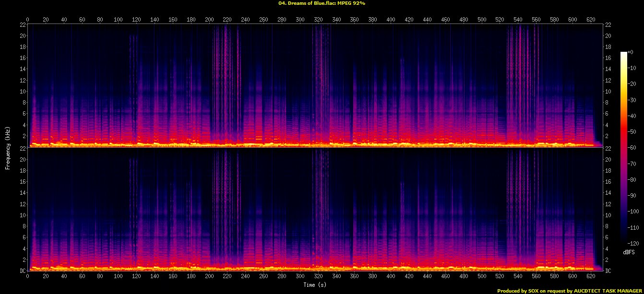Viewport: 644px width, 294px height.
Task: Click the "-120" mark on the color scale
Action: 633,243
